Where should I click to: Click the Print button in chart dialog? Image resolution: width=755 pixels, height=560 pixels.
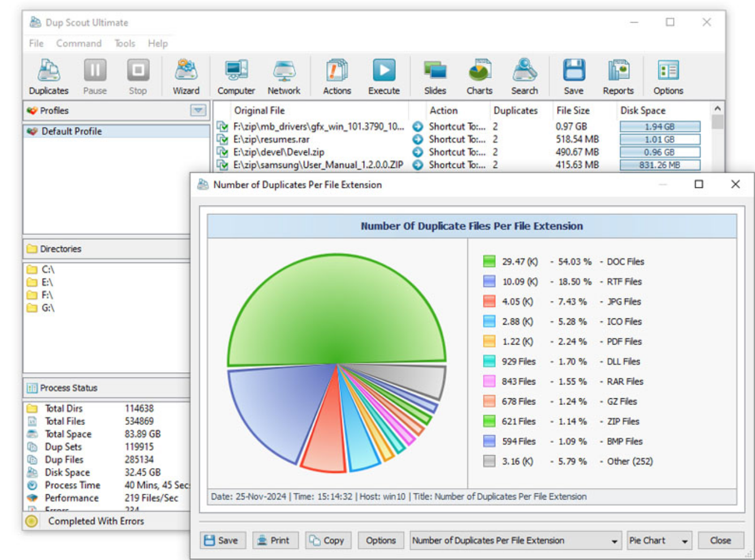point(274,541)
